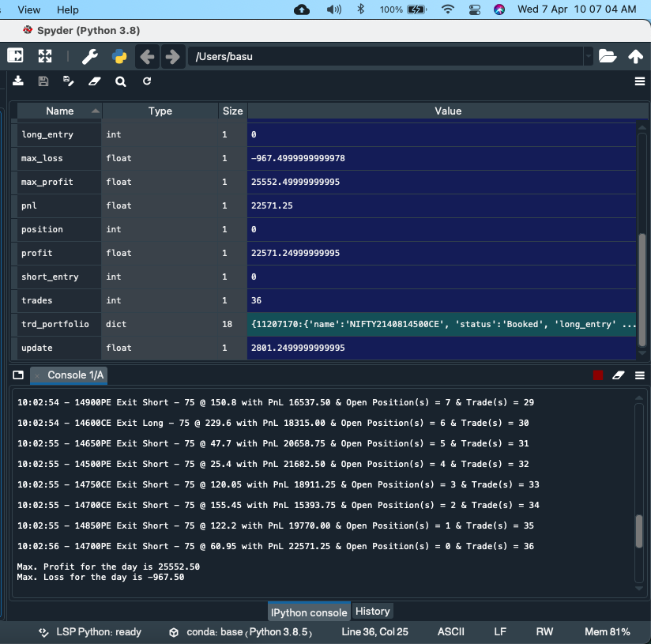Toggle fullscreen mode icon
651x644 pixels.
(x=45, y=56)
